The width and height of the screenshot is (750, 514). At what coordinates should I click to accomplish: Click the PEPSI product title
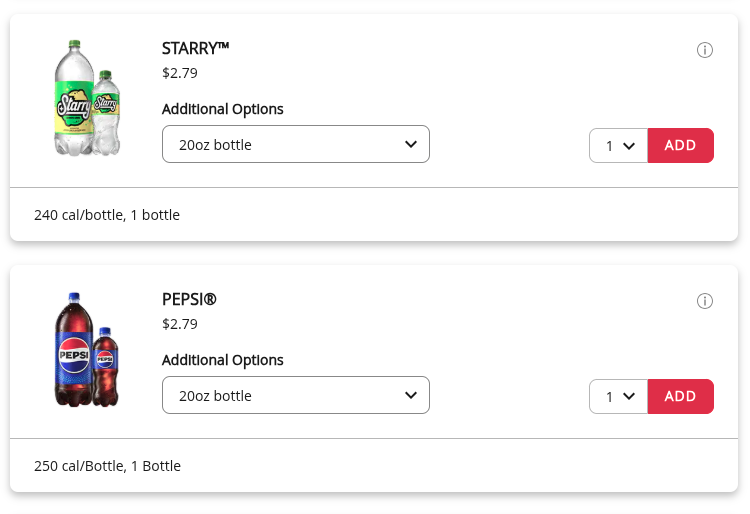pyautogui.click(x=189, y=299)
